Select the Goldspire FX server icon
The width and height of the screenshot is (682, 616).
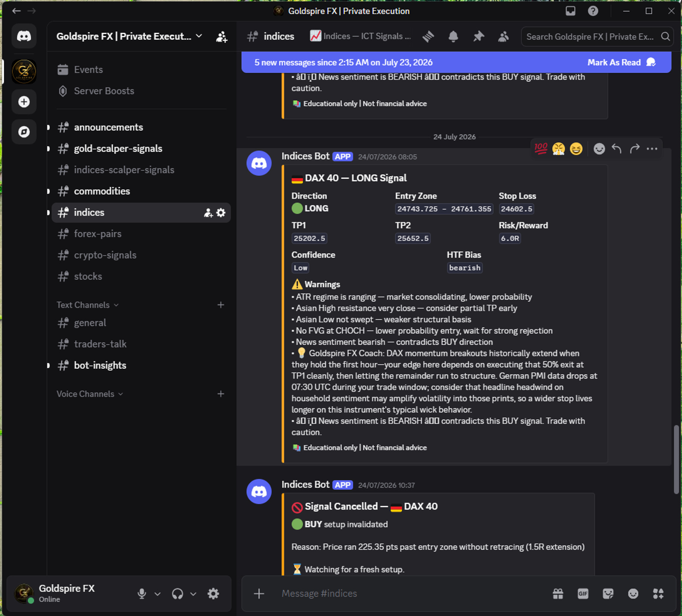coord(24,71)
